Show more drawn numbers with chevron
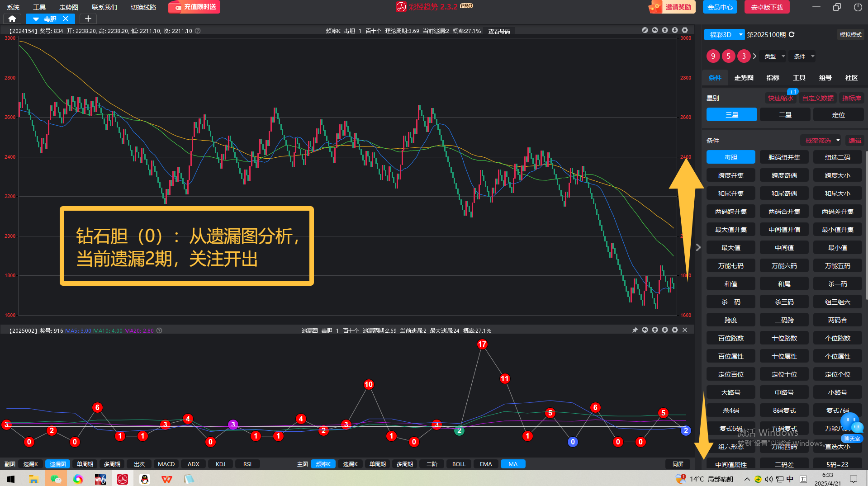The width and height of the screenshot is (868, 486). [754, 56]
